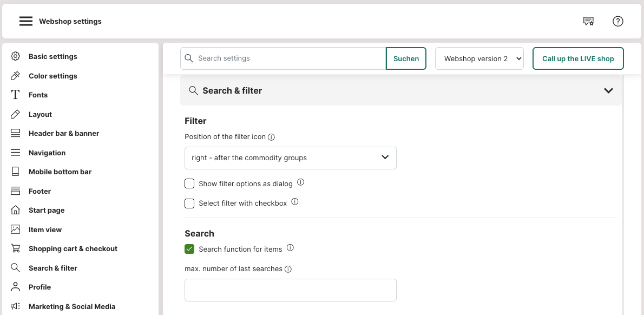Enable Show filter options as dialog
The image size is (644, 315).
(x=189, y=183)
